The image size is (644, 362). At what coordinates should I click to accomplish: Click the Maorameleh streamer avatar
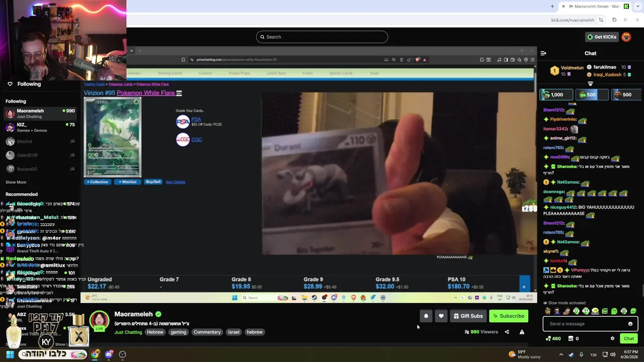pyautogui.click(x=99, y=321)
